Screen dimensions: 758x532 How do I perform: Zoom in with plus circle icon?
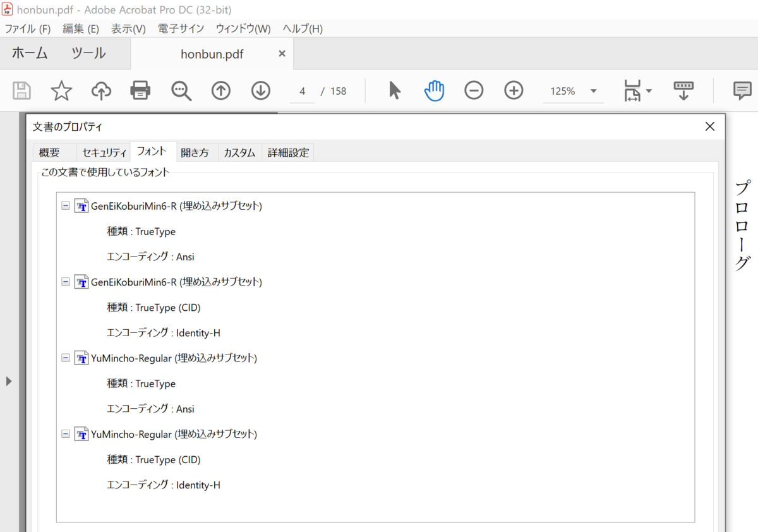(x=514, y=91)
